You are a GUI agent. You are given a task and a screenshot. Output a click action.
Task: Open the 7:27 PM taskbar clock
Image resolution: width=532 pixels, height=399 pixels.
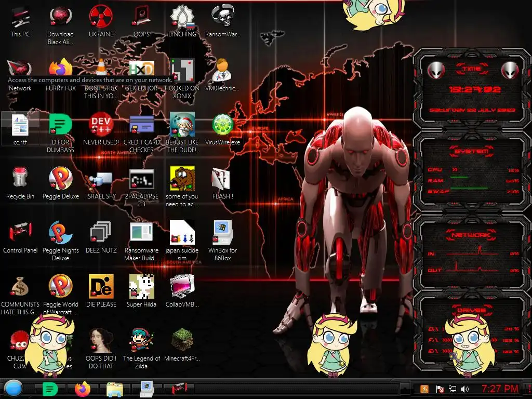pyautogui.click(x=500, y=389)
